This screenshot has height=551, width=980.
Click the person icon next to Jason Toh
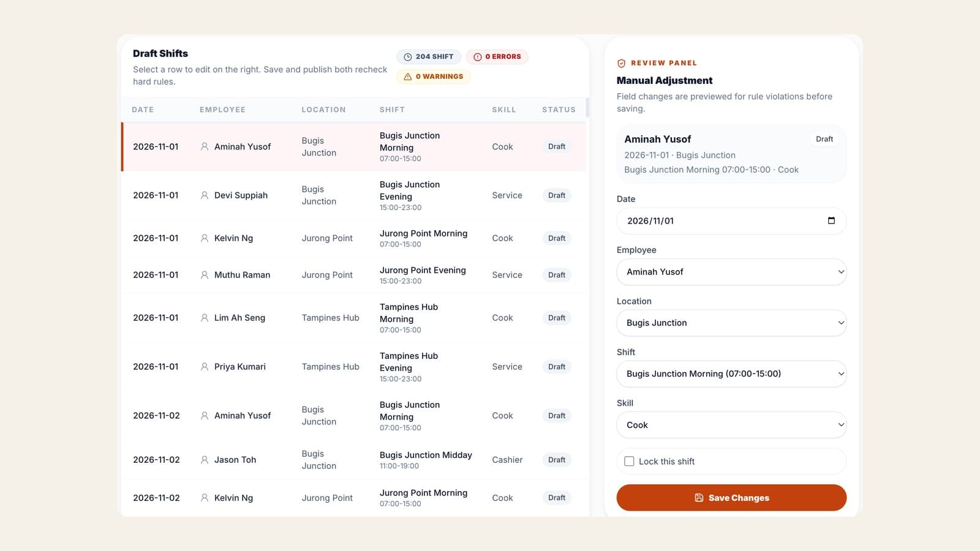click(x=205, y=460)
